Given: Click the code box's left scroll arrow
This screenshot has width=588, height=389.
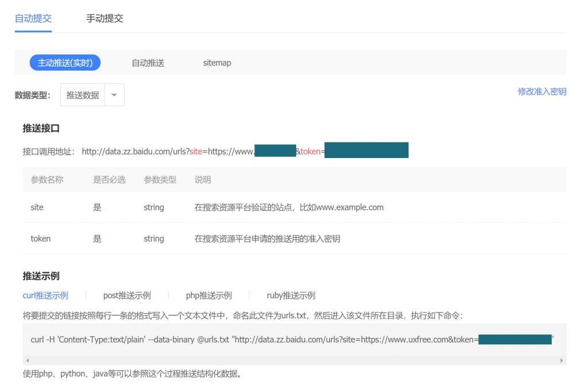Looking at the screenshot, I should click(x=26, y=360).
